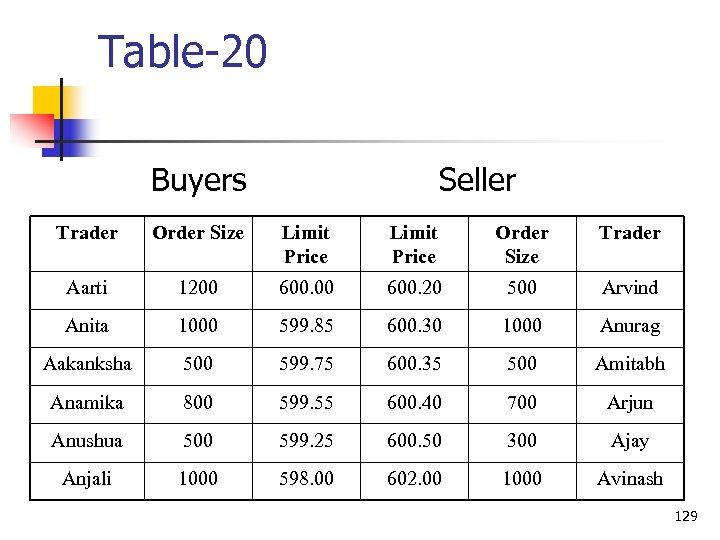Image resolution: width=720 pixels, height=540 pixels.
Task: Select the Seller section heading
Action: coord(477,180)
